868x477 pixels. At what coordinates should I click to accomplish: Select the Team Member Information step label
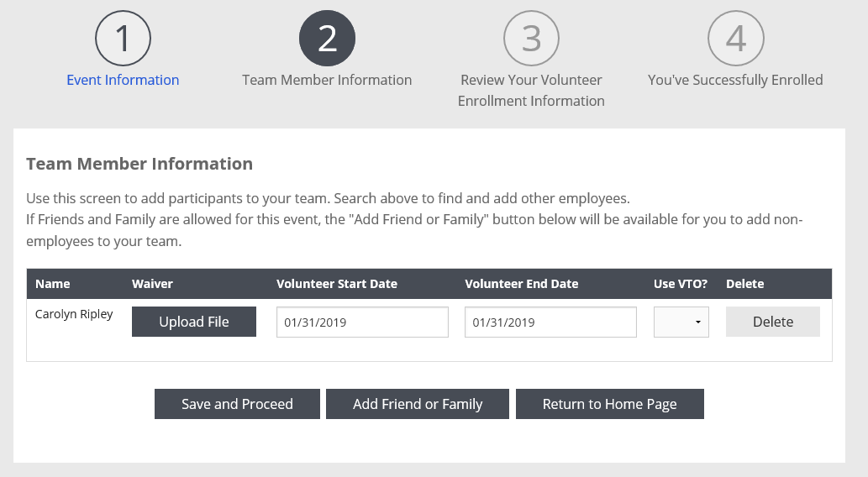[327, 80]
